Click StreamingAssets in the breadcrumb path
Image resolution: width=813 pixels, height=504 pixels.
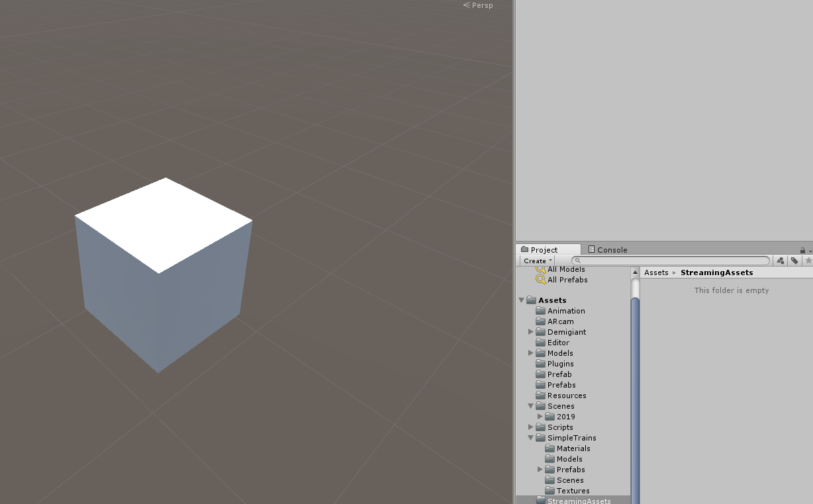(716, 273)
